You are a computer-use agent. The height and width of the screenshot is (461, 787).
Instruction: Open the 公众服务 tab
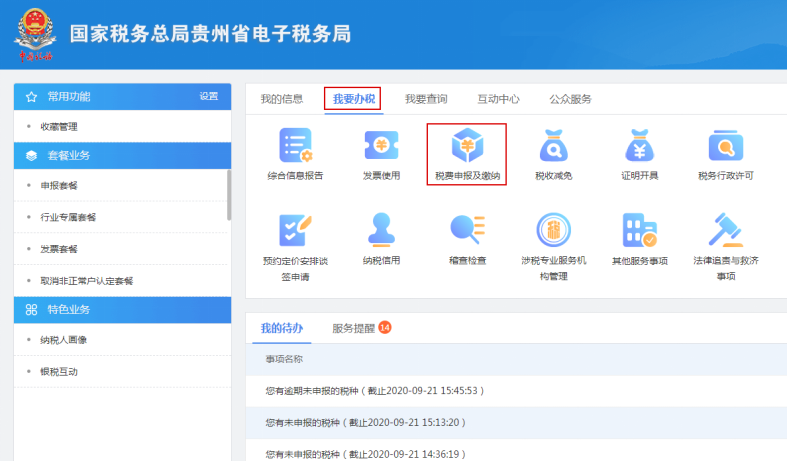(x=570, y=99)
